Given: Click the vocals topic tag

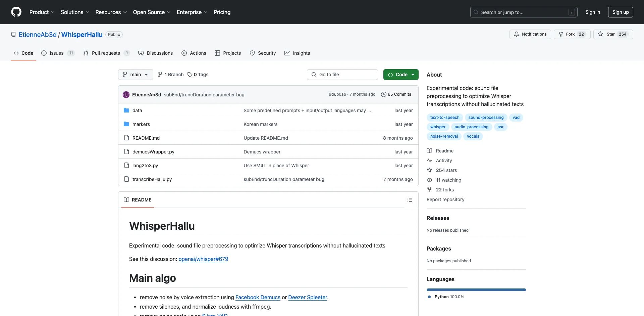Looking at the screenshot, I should click(473, 136).
